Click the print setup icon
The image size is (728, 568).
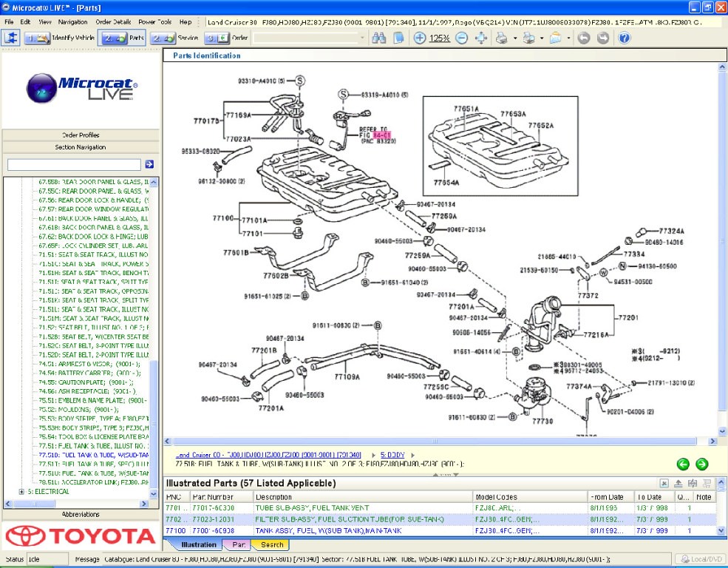point(529,38)
